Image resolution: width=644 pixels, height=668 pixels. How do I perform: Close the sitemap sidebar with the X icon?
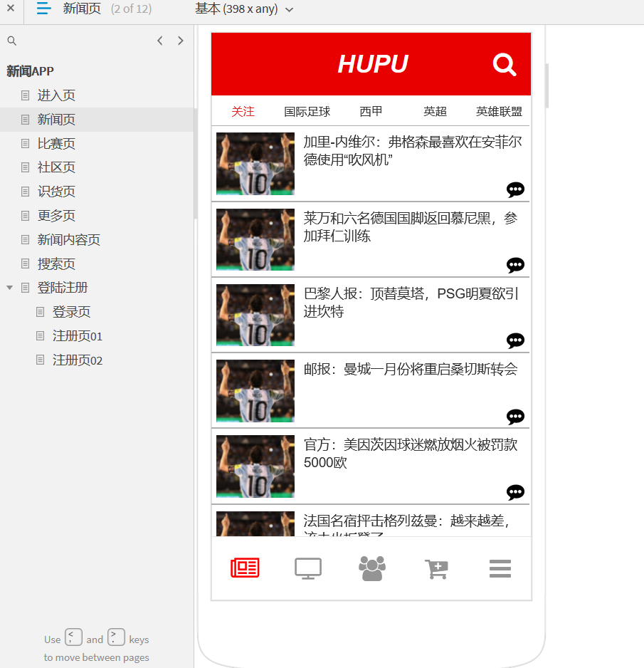tap(11, 8)
